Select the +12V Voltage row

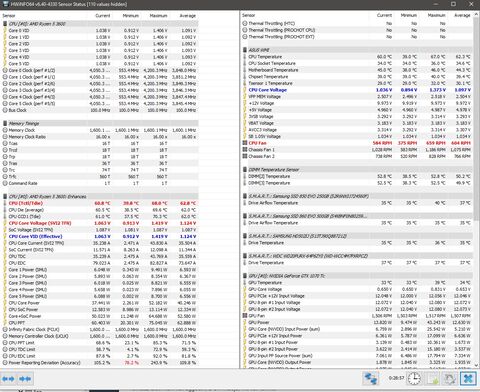coord(357,103)
